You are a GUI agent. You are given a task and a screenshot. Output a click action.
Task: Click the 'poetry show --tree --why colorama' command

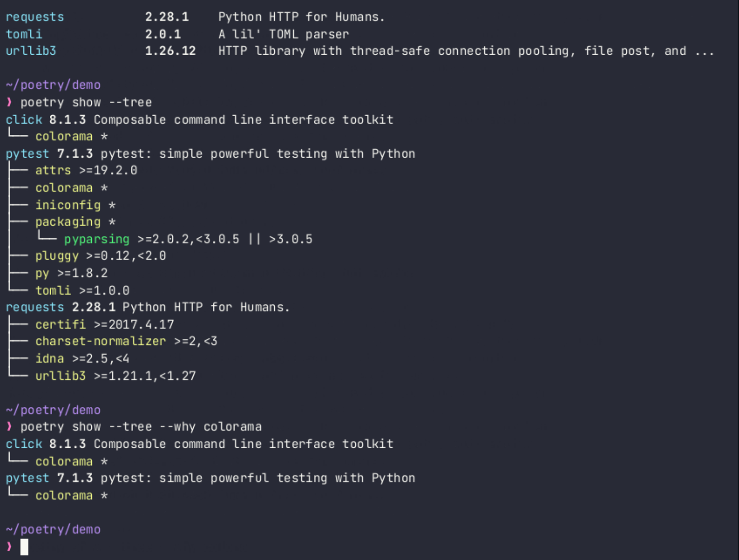[141, 427]
